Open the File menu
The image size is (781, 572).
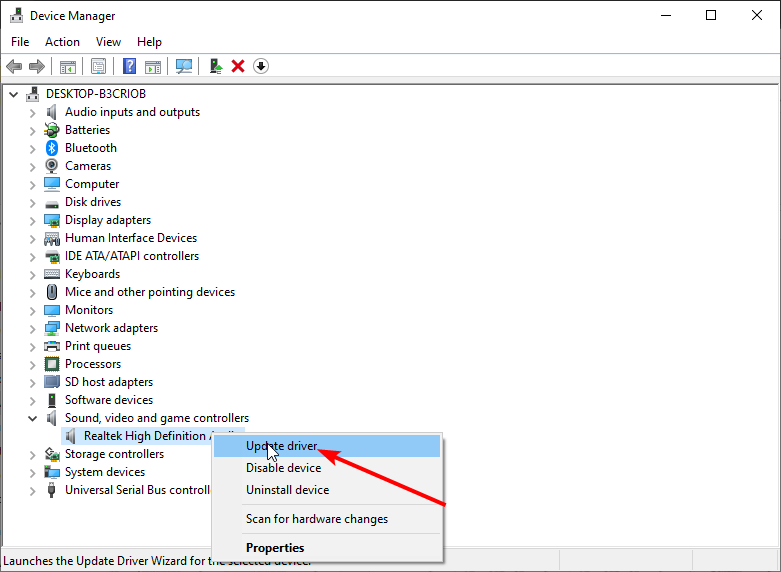[x=20, y=42]
